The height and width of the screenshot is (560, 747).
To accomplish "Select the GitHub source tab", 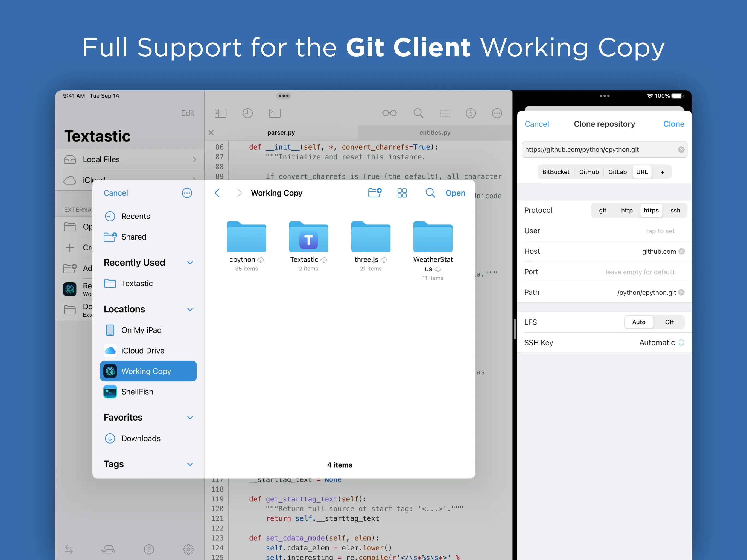I will [x=589, y=172].
